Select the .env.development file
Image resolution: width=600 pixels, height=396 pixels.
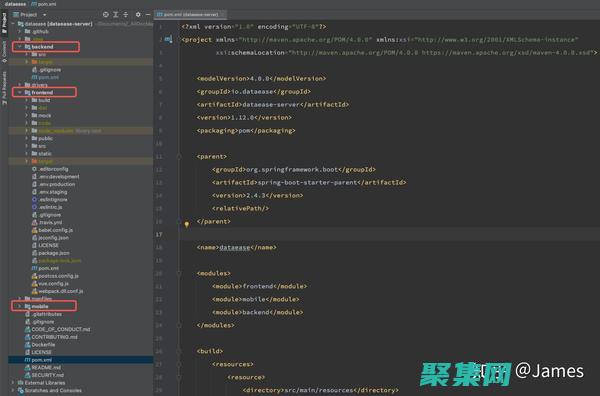[59, 176]
